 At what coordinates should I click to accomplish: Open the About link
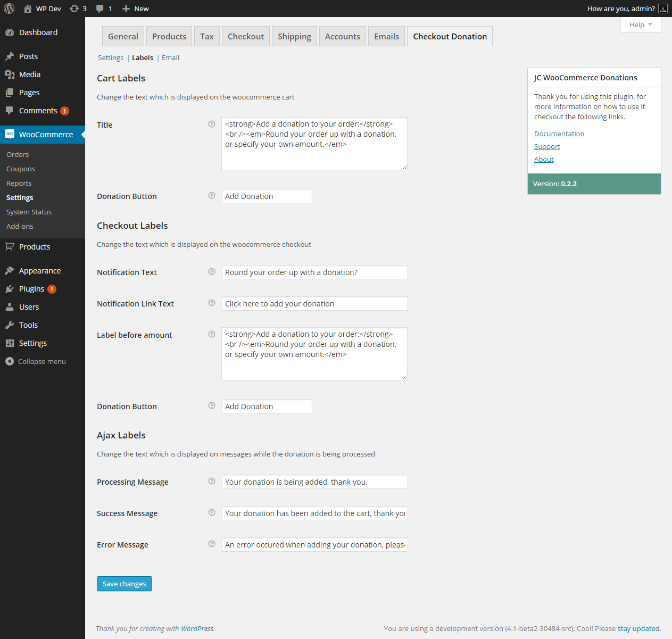pyautogui.click(x=544, y=159)
